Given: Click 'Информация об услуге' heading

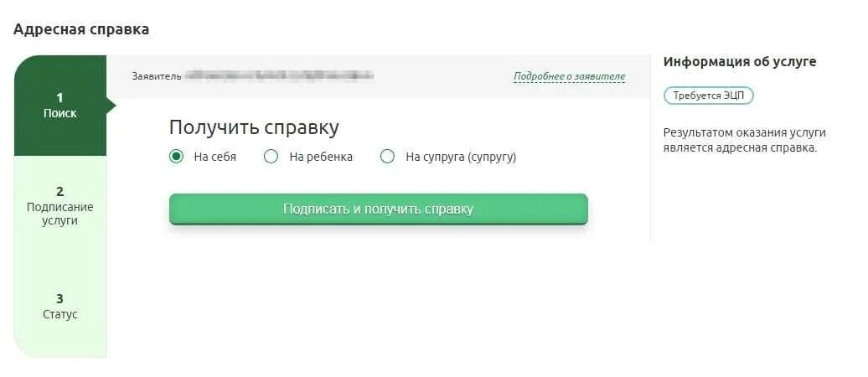Looking at the screenshot, I should (x=740, y=61).
